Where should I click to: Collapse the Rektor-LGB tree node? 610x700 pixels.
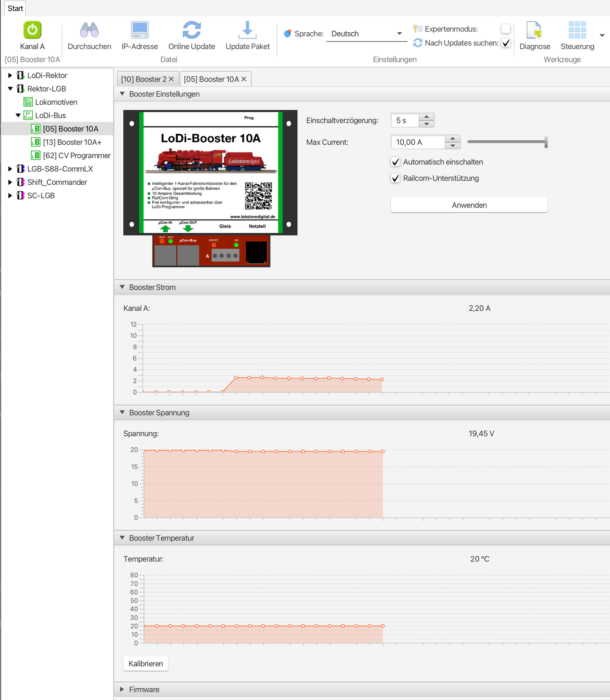click(10, 89)
